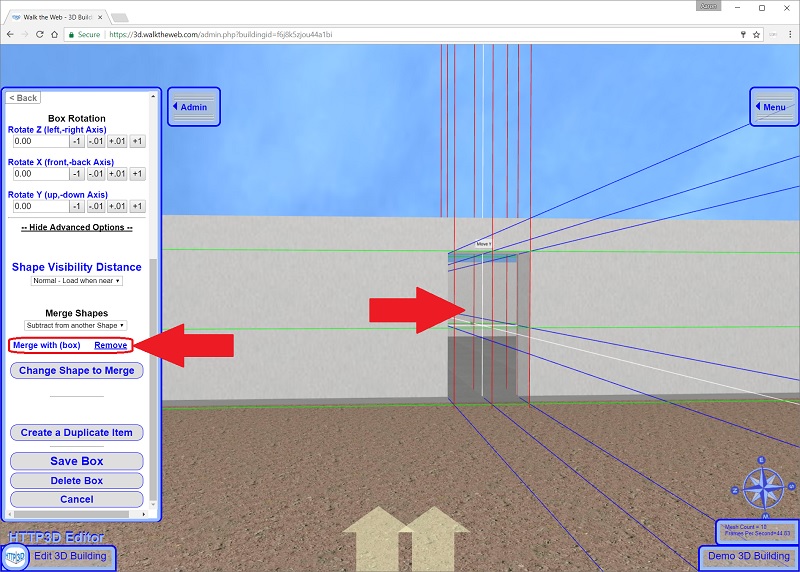Decrease Rotate Y by -.01

tap(95, 207)
